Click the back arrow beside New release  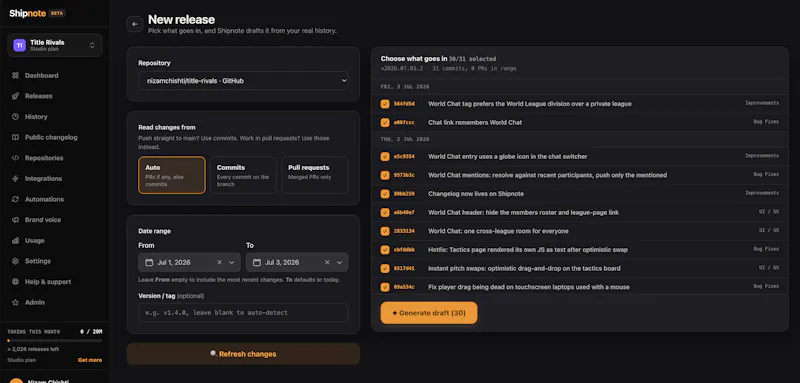[x=135, y=24]
